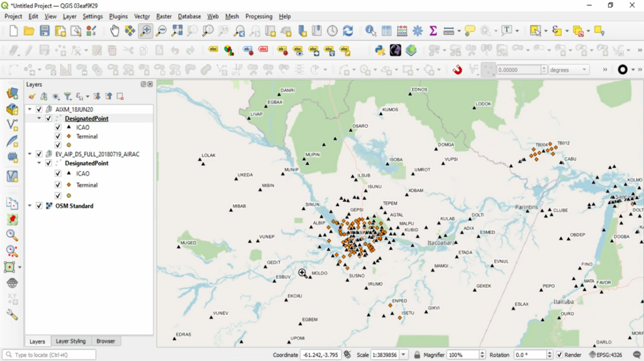This screenshot has height=361, width=644.
Task: Uncheck ICAO under AIXM_18JUN20
Action: point(58,127)
